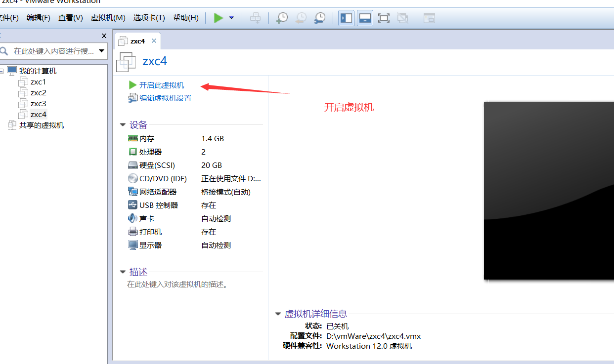Click the 内存 memory device icon
Image resolution: width=614 pixels, height=364 pixels.
pyautogui.click(x=132, y=139)
